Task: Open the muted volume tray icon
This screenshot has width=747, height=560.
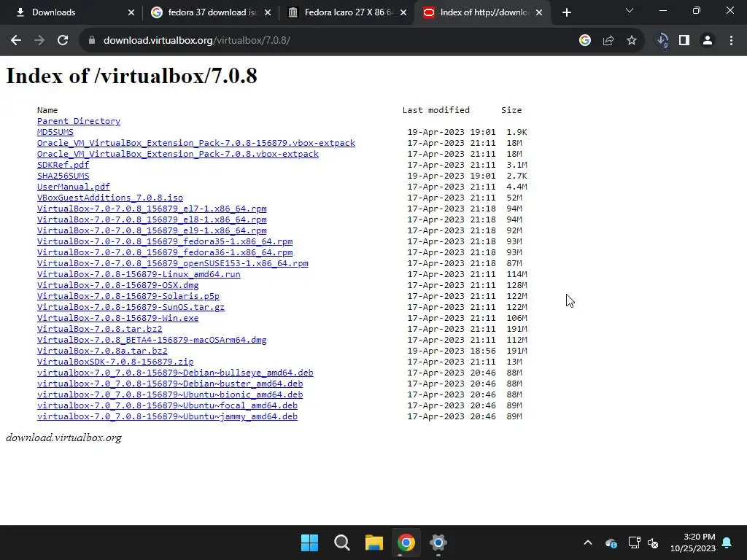Action: pyautogui.click(x=653, y=542)
